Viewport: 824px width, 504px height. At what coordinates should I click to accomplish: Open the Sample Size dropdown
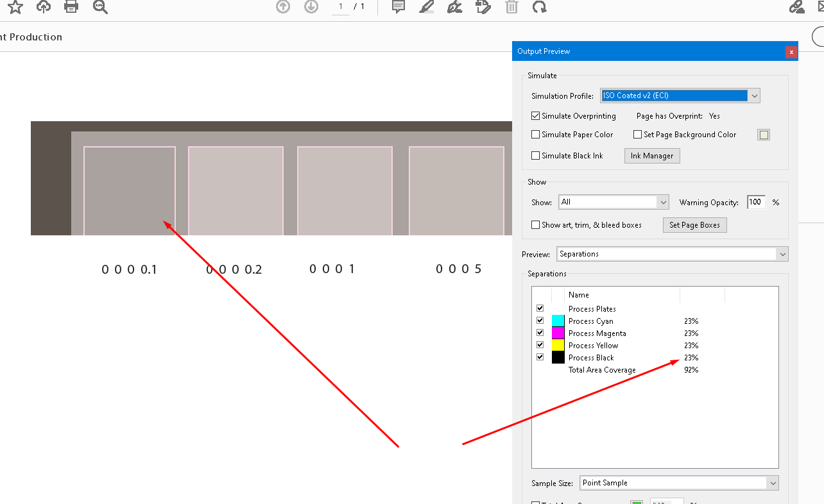click(x=679, y=483)
